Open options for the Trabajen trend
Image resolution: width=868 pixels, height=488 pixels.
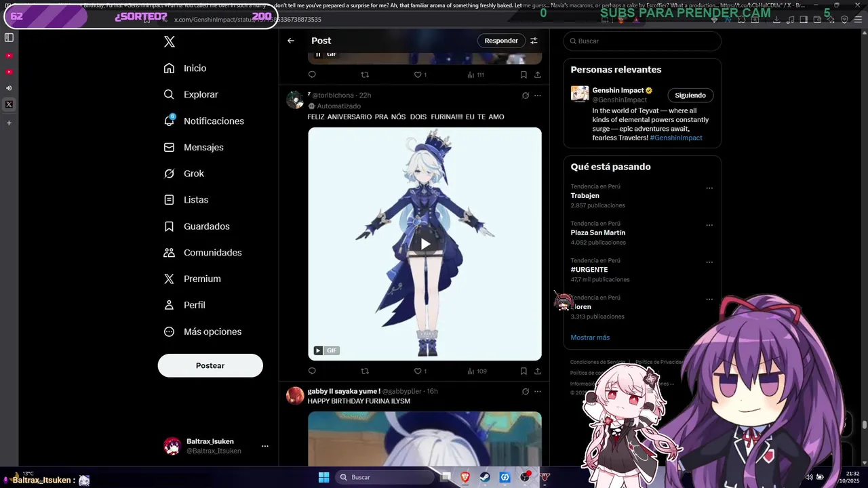pos(709,188)
